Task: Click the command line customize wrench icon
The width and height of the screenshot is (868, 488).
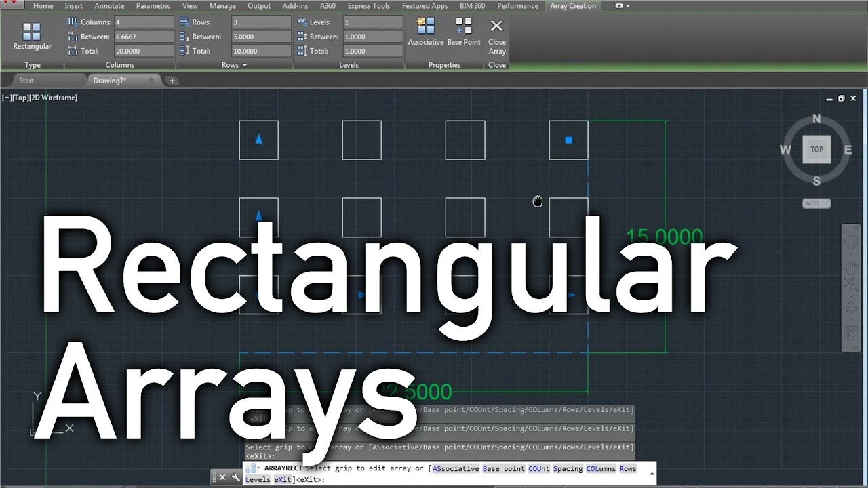Action: click(x=235, y=477)
